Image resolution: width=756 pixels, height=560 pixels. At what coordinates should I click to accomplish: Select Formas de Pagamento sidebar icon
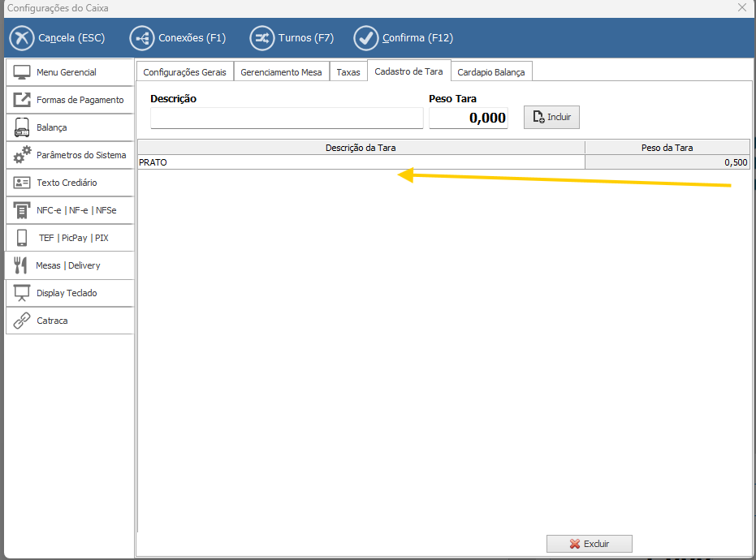22,100
